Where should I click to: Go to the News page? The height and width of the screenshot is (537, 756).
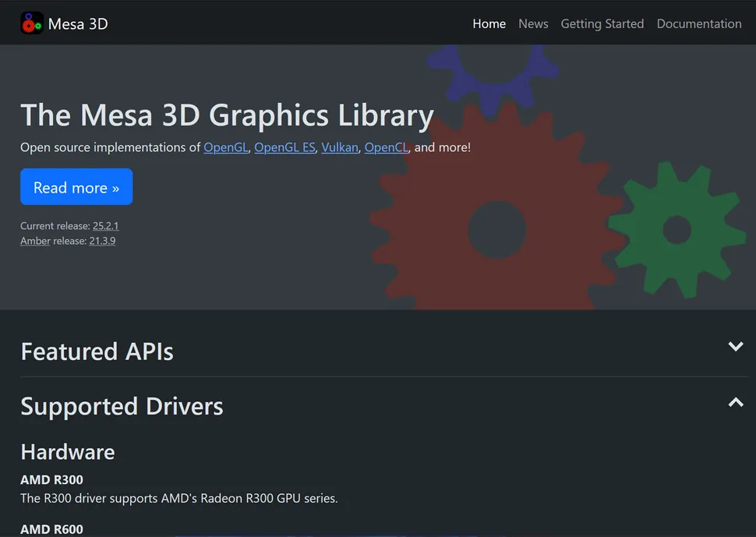pyautogui.click(x=533, y=24)
